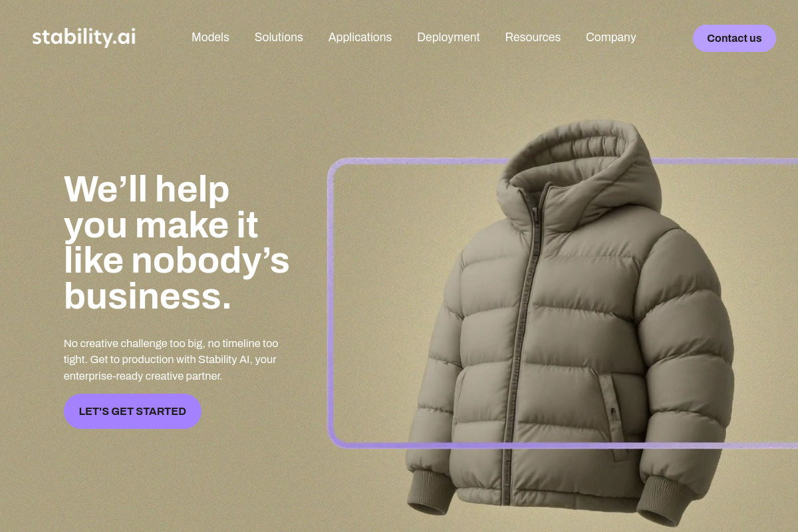The height and width of the screenshot is (532, 798).
Task: Expand the Solutions navigation item
Action: click(x=279, y=37)
